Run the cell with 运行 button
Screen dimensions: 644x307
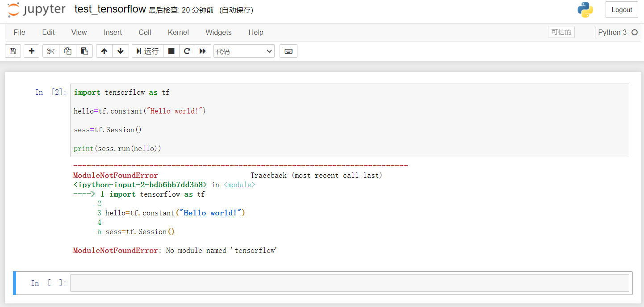point(147,51)
